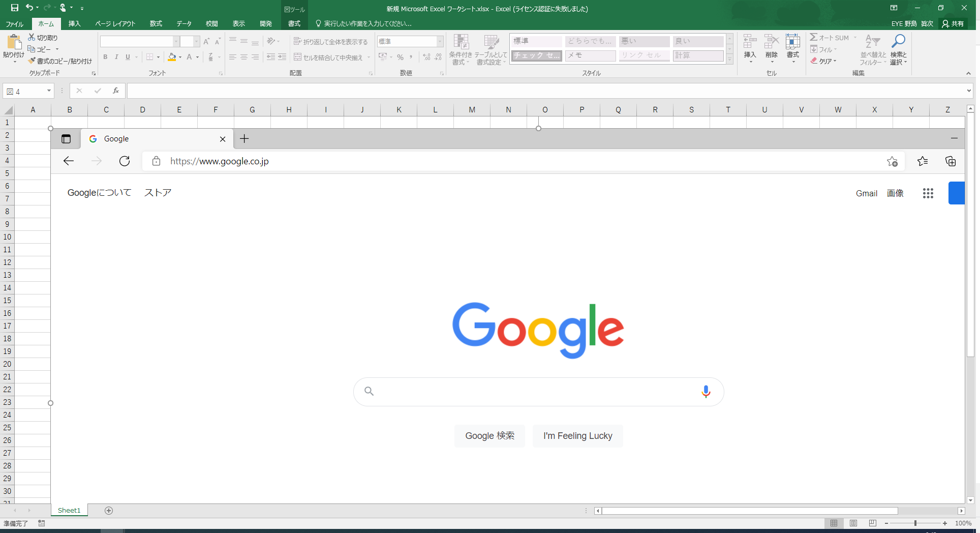
Task: Toggle left text alignment
Action: pyautogui.click(x=233, y=57)
